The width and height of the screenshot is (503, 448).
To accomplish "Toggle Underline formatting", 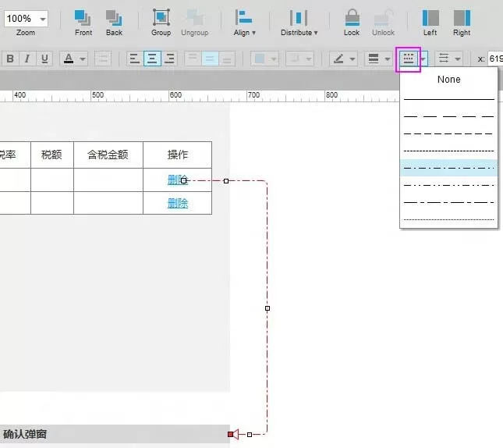I will [44, 59].
